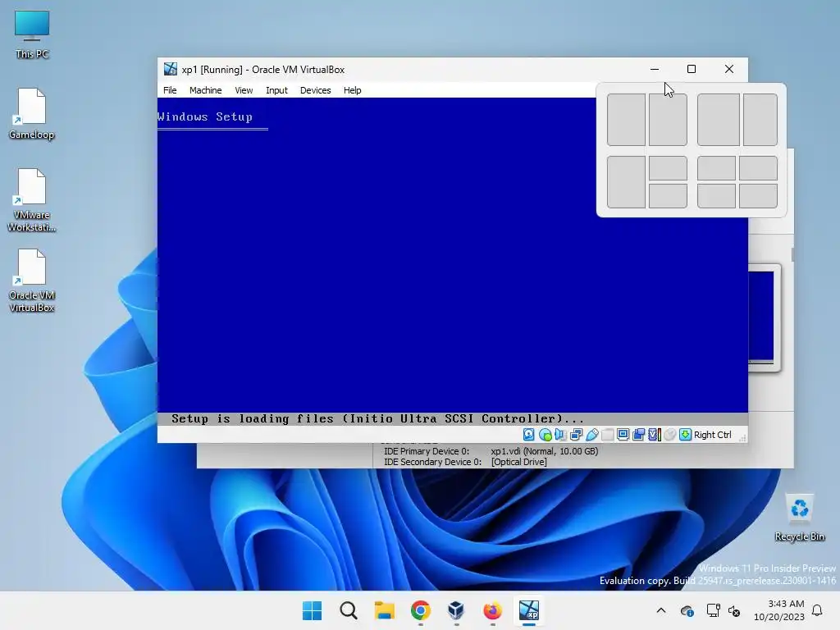Click the mouse integration indicator icon

[669, 435]
